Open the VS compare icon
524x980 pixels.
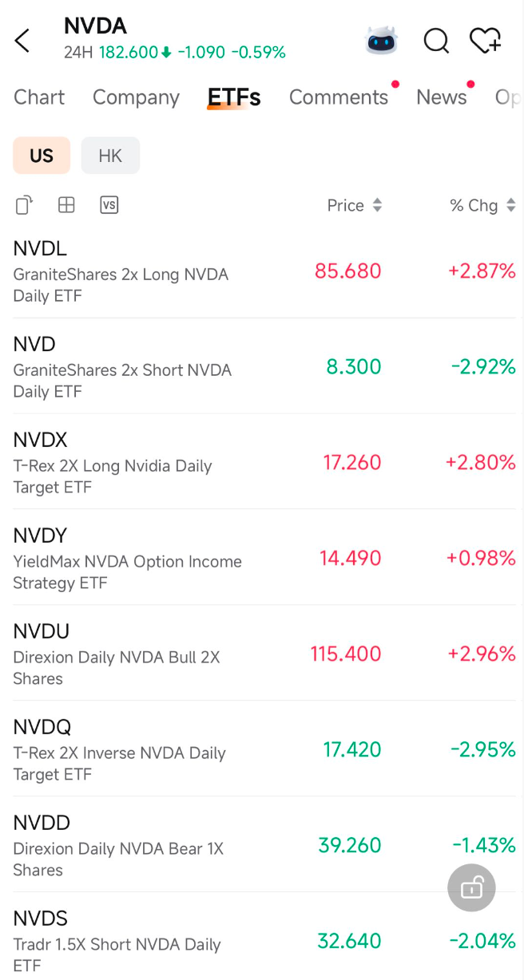[x=109, y=206]
